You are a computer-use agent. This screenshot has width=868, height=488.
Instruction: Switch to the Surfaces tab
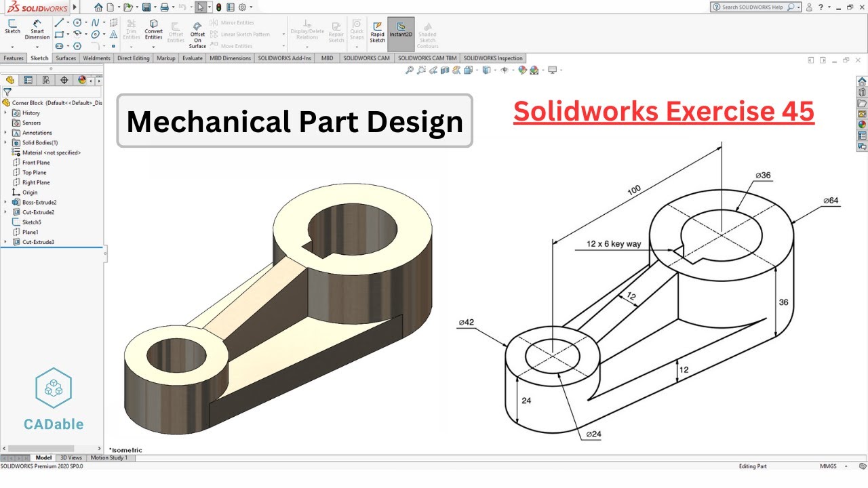[x=66, y=58]
